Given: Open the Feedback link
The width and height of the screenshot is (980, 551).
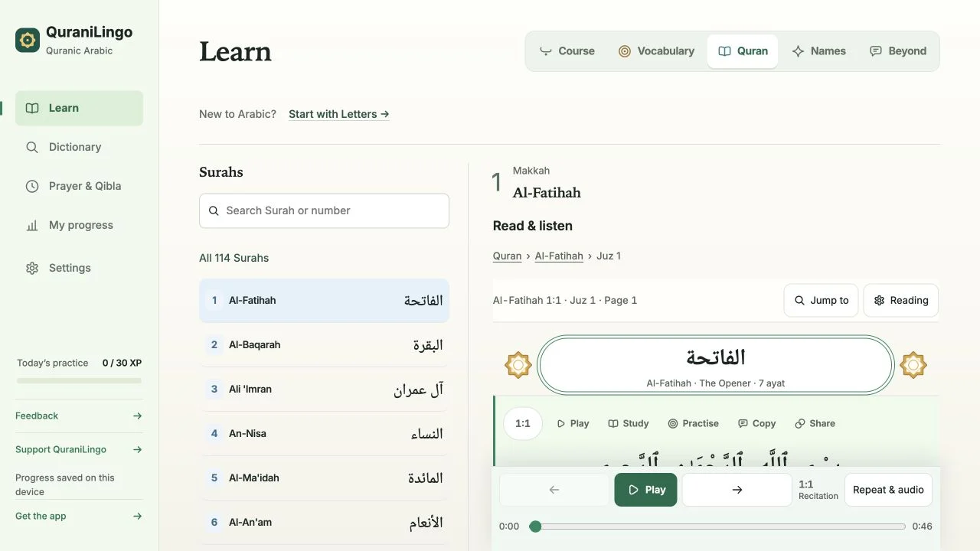Looking at the screenshot, I should 79,416.
